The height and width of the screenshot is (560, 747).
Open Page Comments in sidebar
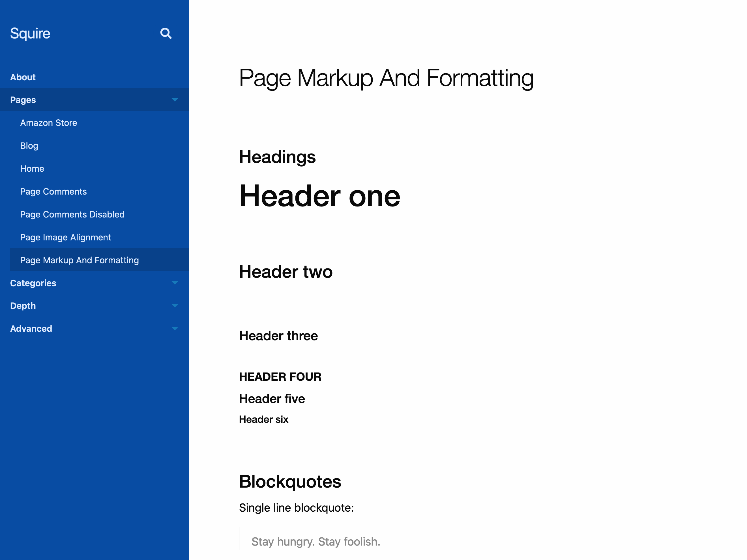(53, 192)
